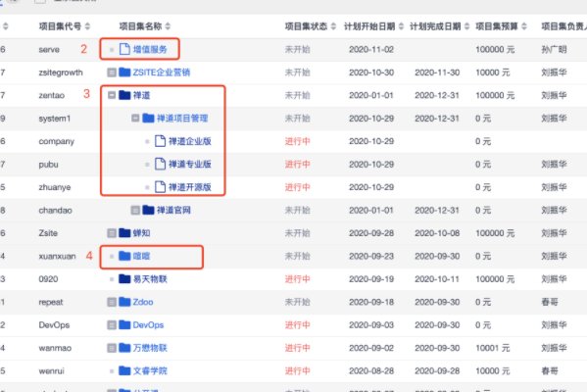Click the budget '10001 元'
The image size is (587, 392).
coord(493,348)
